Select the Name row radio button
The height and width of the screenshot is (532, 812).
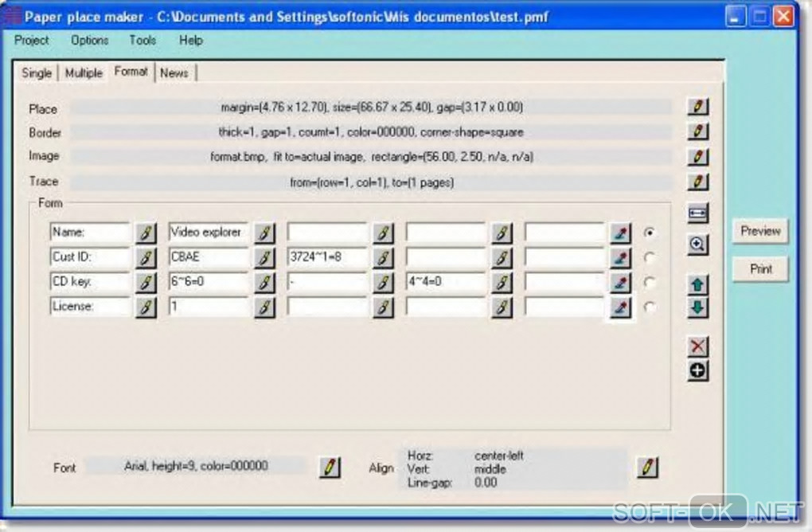pyautogui.click(x=650, y=233)
